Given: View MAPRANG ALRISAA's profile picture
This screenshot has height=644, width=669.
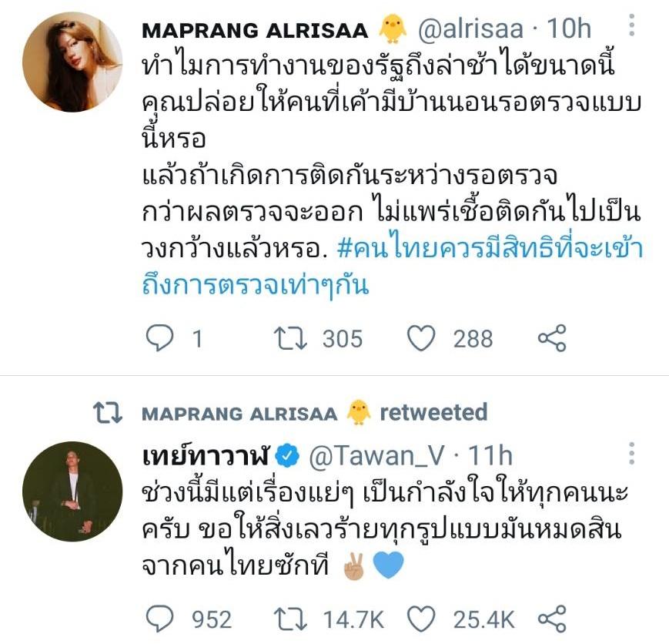Looking at the screenshot, I should tap(72, 62).
